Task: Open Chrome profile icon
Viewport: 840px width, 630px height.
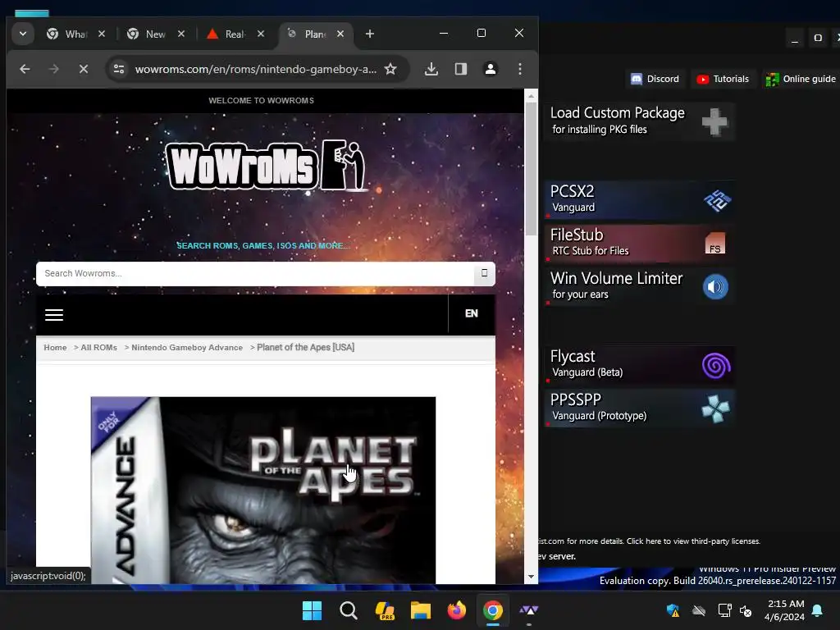Action: click(x=491, y=69)
